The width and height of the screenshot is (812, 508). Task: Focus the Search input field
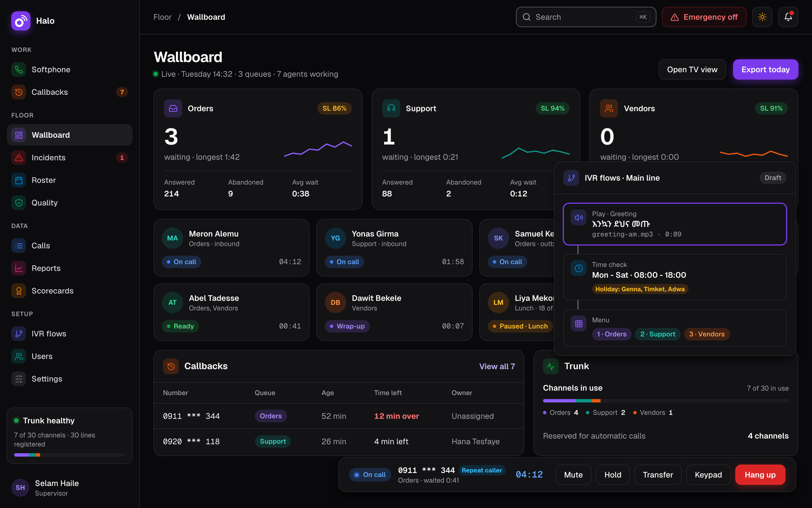(x=586, y=17)
